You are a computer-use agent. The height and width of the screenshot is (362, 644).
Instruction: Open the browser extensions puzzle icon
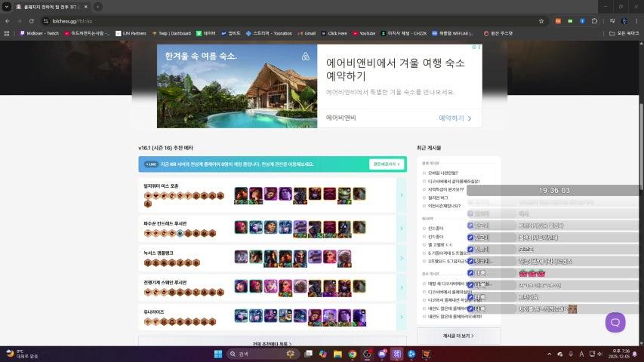pos(594,21)
